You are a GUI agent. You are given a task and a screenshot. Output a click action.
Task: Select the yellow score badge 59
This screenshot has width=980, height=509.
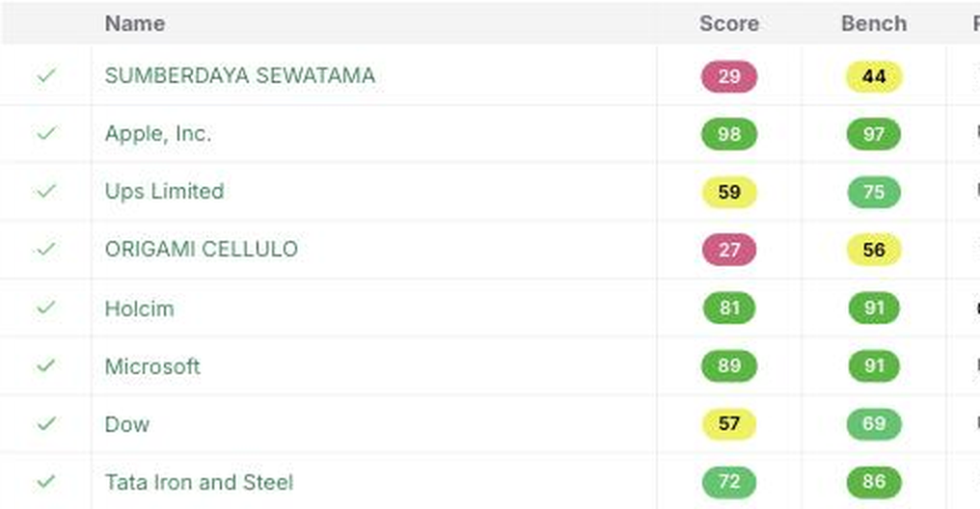pyautogui.click(x=729, y=192)
